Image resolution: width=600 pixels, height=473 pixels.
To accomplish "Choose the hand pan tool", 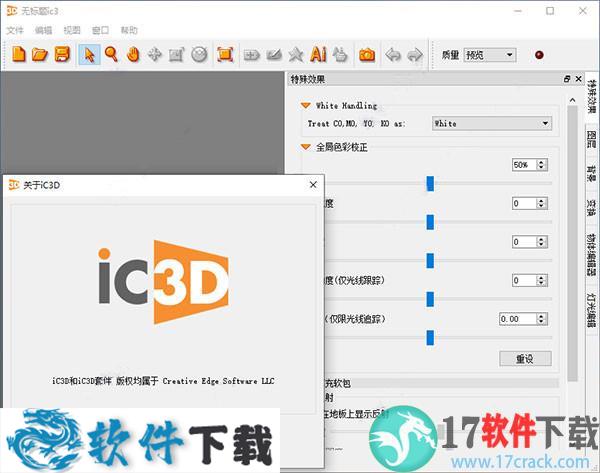I will click(133, 54).
